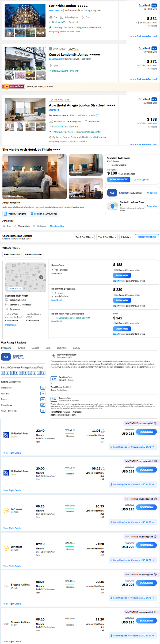Viewport: 160px width, 644px height.
Task: Expand the 9 Room Types chevron
Action: (x=19, y=248)
